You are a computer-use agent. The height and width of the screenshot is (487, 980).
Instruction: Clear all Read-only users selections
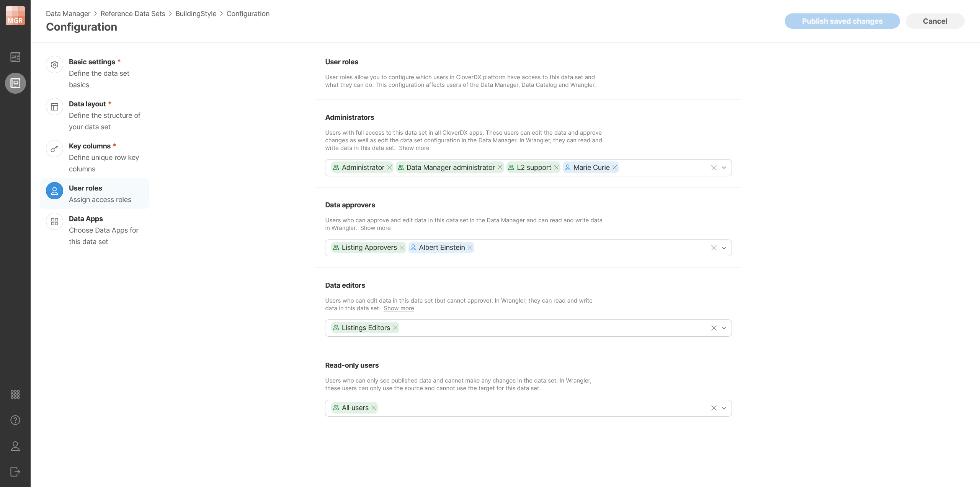(714, 408)
